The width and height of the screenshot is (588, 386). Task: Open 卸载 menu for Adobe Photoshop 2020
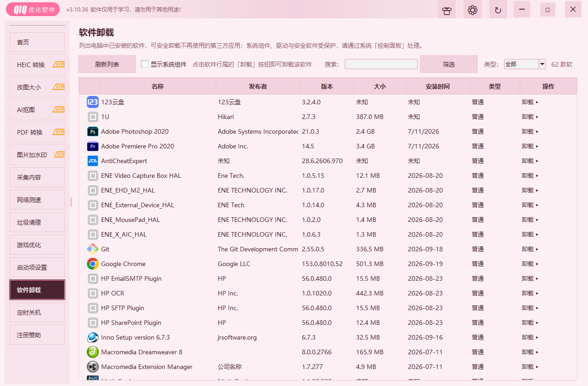tap(530, 131)
